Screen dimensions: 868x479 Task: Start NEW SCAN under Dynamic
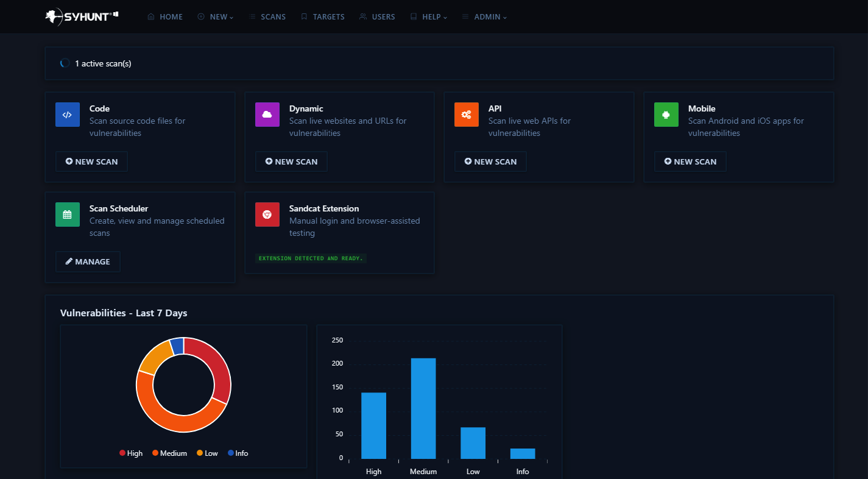coord(291,161)
